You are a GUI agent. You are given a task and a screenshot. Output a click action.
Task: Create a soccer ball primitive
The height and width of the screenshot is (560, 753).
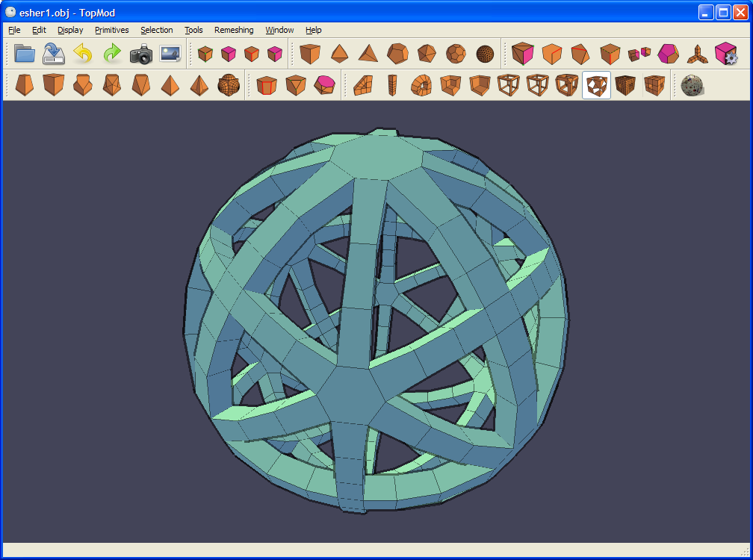pos(456,54)
